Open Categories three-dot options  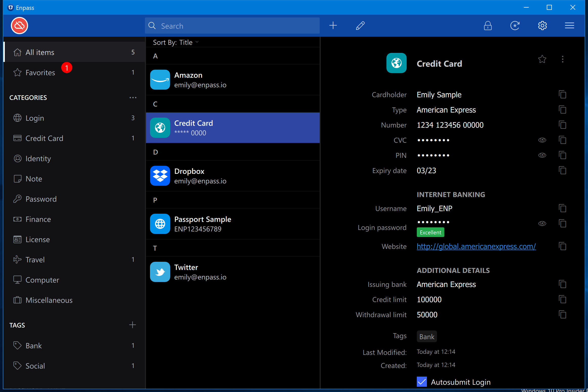[x=133, y=98]
